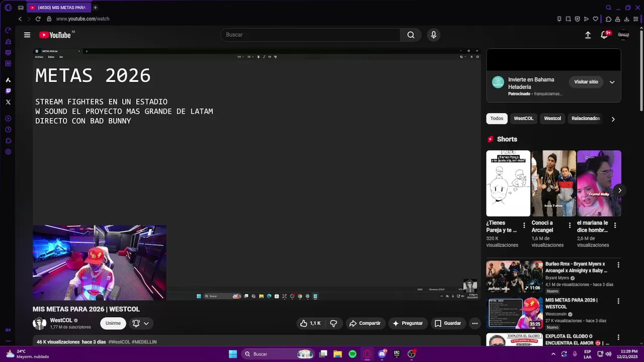644x362 pixels.
Task: Open the browser extensions cube icon
Action: (609, 19)
